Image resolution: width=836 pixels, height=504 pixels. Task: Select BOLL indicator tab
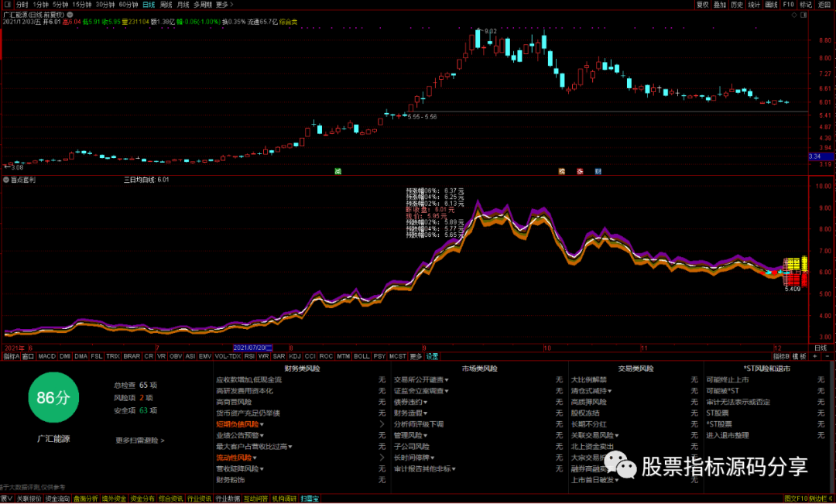(361, 356)
